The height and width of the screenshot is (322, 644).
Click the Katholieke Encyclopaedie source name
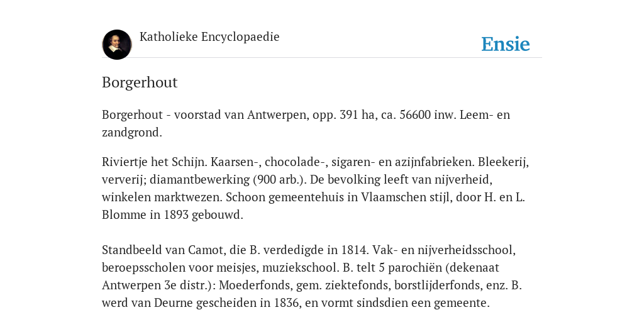[209, 36]
